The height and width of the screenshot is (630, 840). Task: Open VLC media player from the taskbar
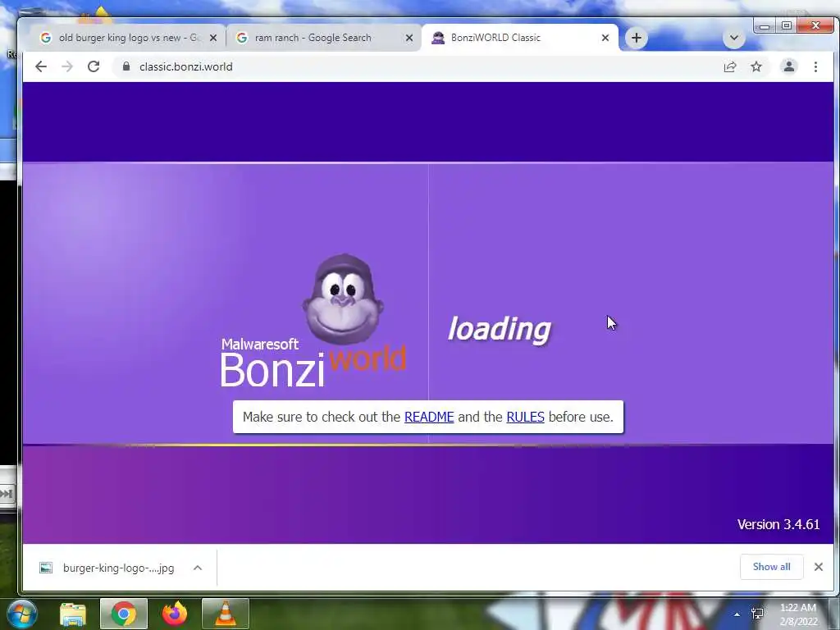226,614
